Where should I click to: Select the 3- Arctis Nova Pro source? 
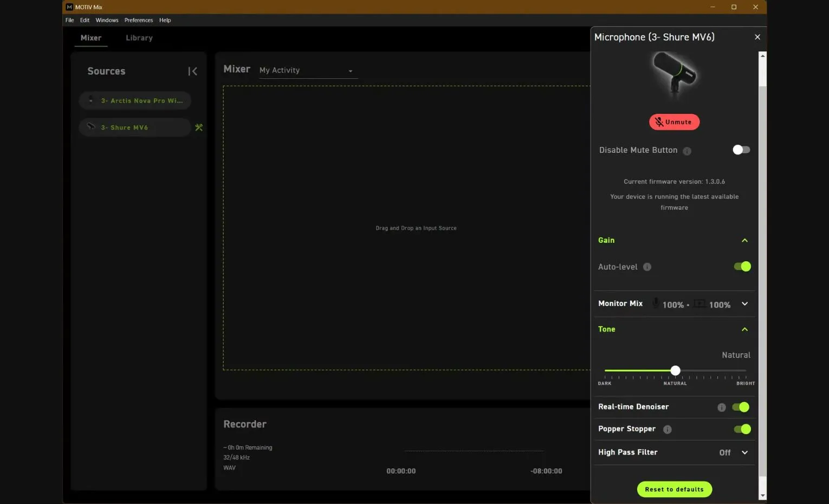(x=135, y=100)
